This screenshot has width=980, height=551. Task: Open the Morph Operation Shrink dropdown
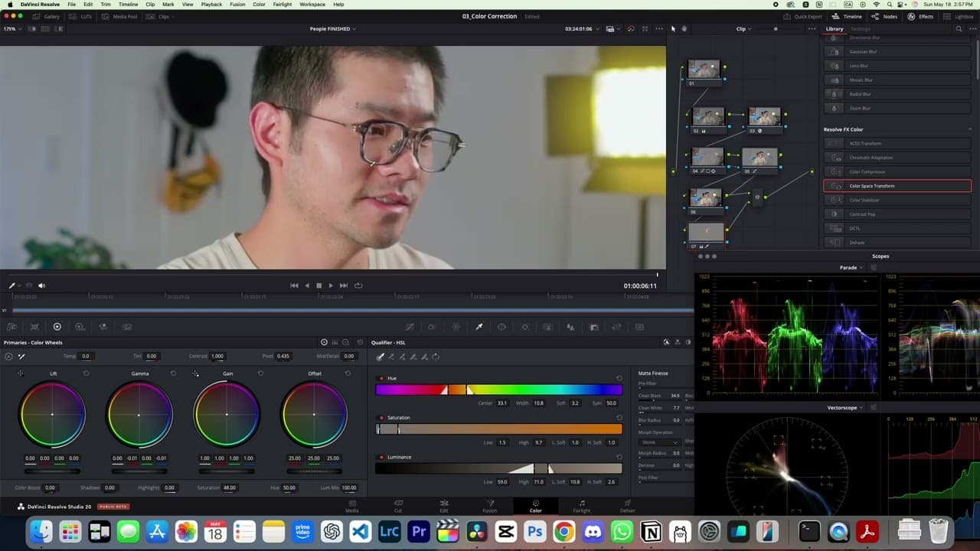click(660, 442)
